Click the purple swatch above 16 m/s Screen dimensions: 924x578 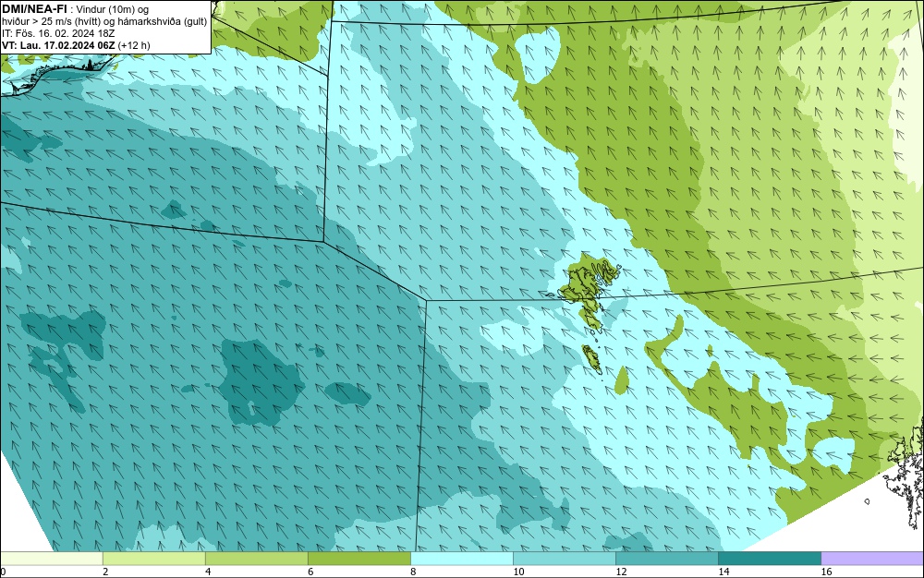(x=872, y=559)
